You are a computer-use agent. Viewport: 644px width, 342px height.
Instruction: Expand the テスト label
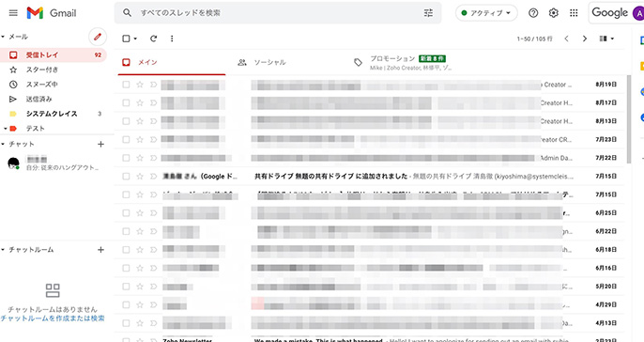point(5,129)
